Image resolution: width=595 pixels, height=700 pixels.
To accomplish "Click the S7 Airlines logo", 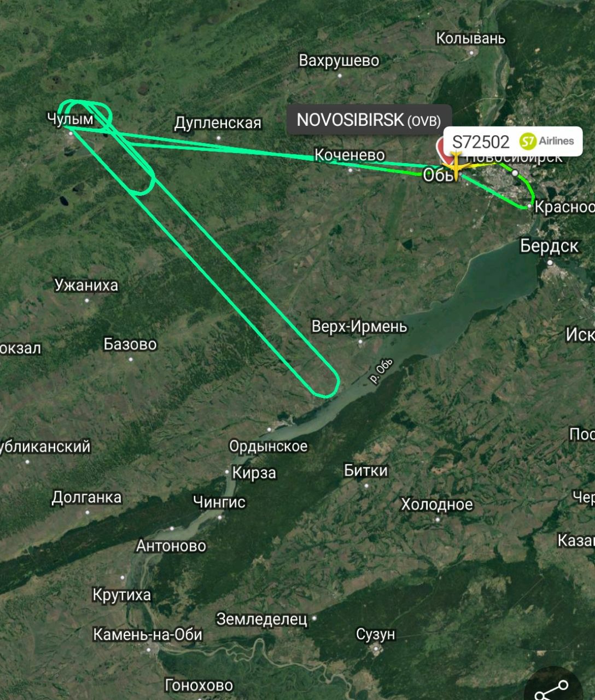I will [546, 141].
